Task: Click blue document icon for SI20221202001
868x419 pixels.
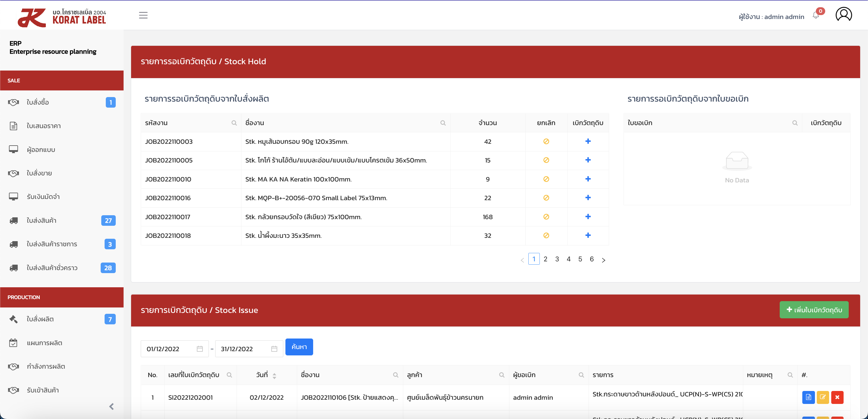Action: coord(808,397)
